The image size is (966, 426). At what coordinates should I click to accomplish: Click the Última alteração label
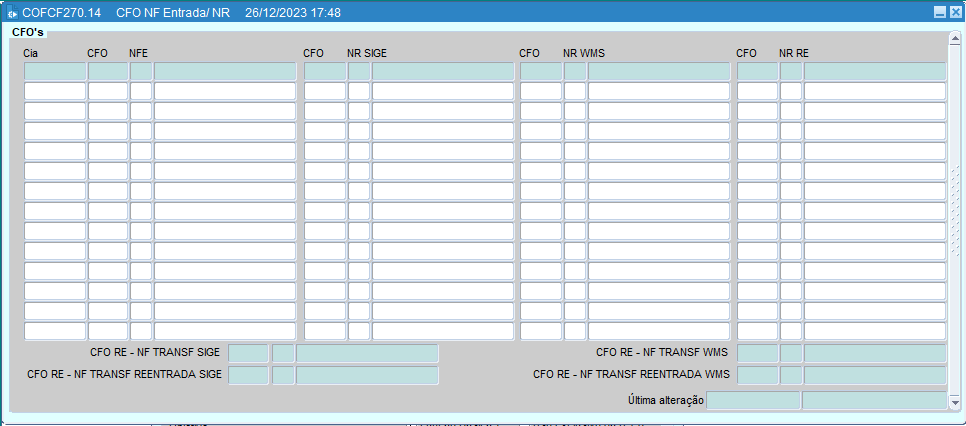[x=665, y=400]
